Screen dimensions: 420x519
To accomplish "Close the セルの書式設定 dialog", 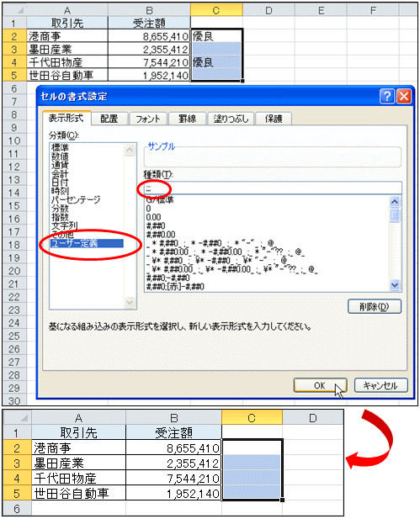I will [x=404, y=97].
